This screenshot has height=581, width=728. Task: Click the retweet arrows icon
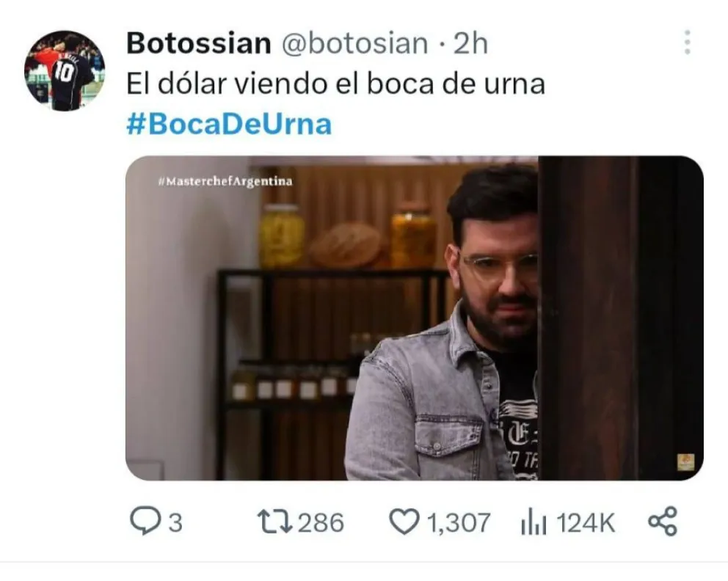coord(275,522)
